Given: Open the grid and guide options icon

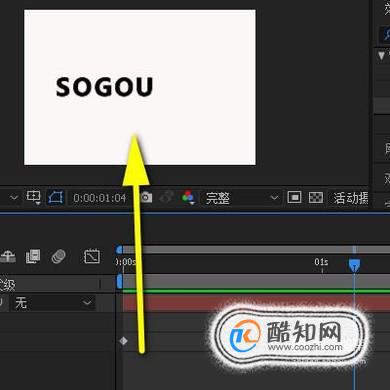Looking at the screenshot, I should pos(33,197).
